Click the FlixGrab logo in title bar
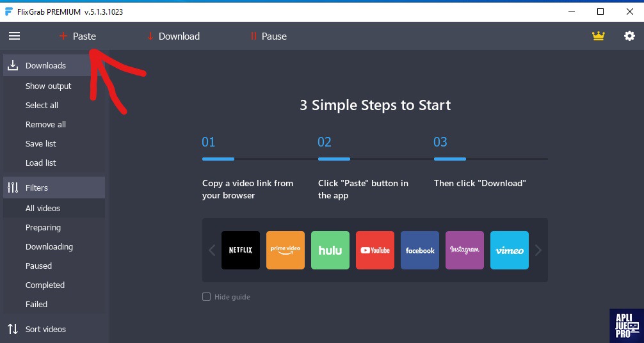This screenshot has height=343, width=644. click(8, 12)
